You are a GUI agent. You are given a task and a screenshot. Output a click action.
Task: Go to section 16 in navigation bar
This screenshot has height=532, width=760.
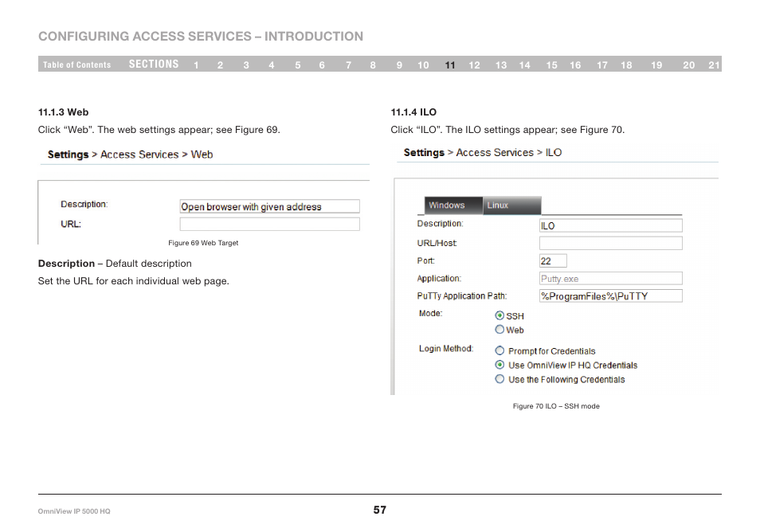575,65
